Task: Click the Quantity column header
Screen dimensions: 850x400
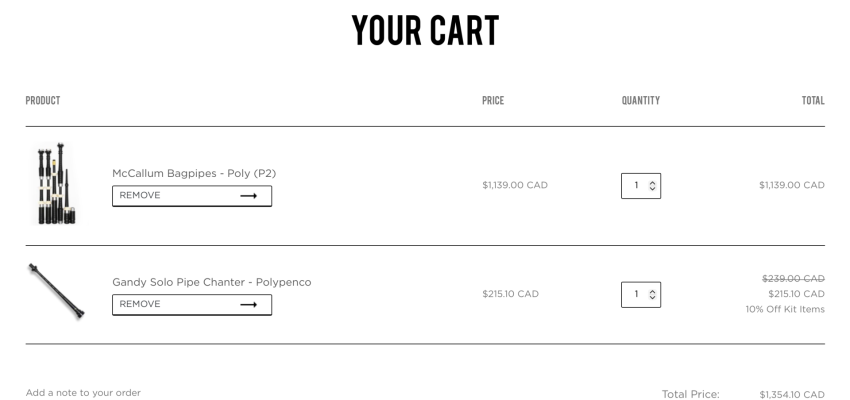Action: click(x=640, y=100)
